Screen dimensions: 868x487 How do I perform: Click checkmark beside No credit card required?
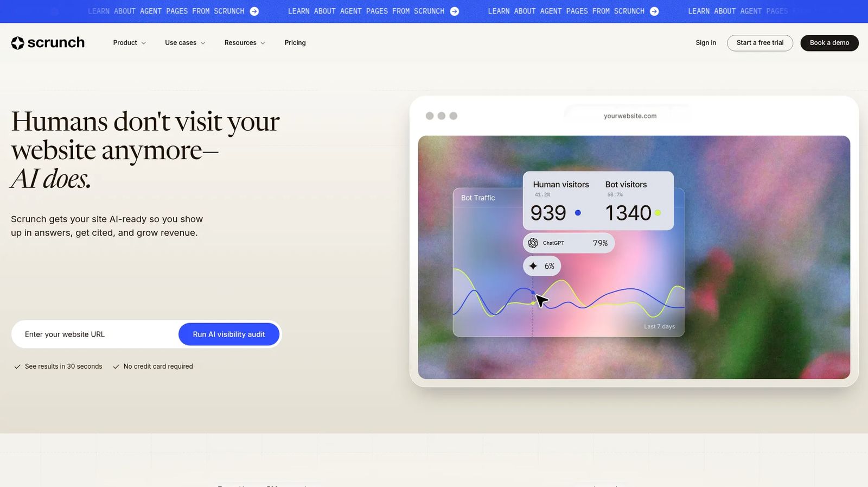(x=116, y=366)
